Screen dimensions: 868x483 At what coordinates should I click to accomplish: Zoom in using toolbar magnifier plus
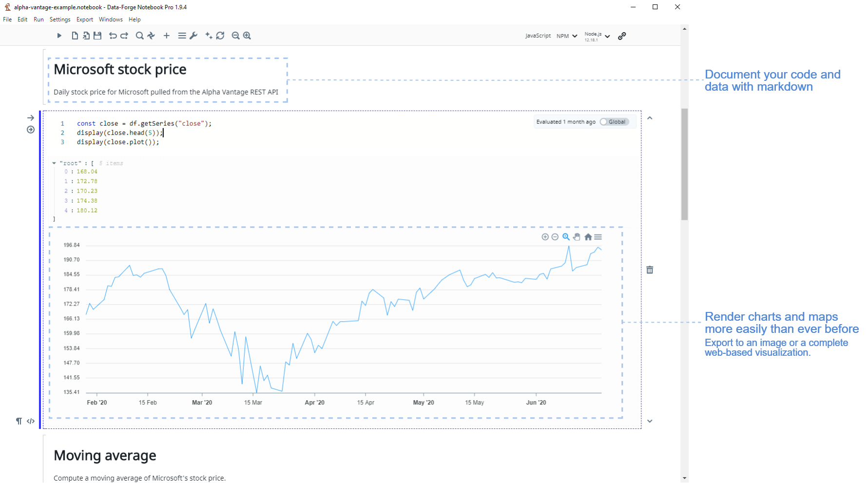[247, 36]
